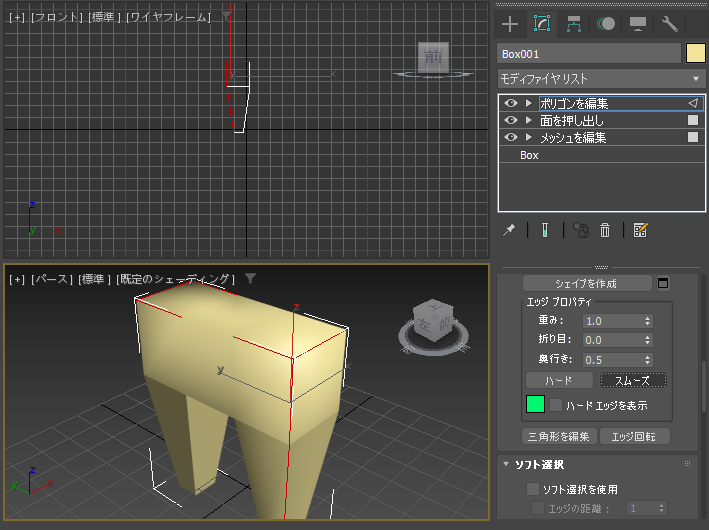Select the 面を押し出し modifier in stack
The width and height of the screenshot is (709, 530).
(x=572, y=120)
